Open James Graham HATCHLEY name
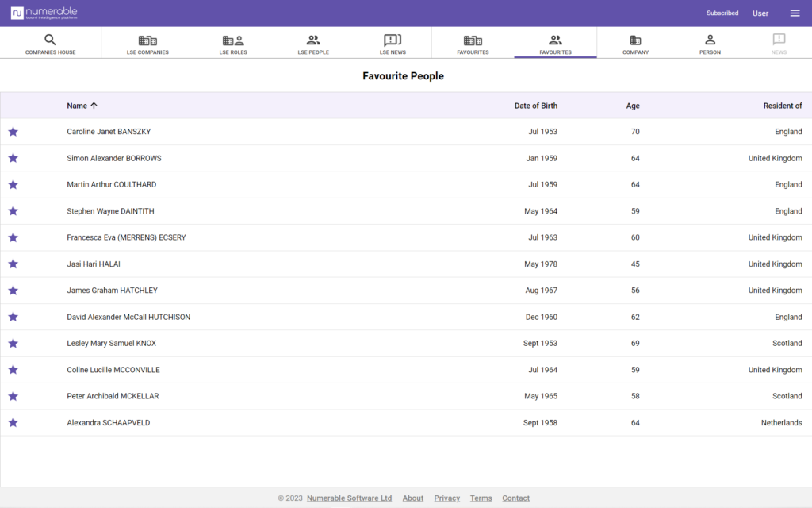This screenshot has height=508, width=812. (112, 291)
